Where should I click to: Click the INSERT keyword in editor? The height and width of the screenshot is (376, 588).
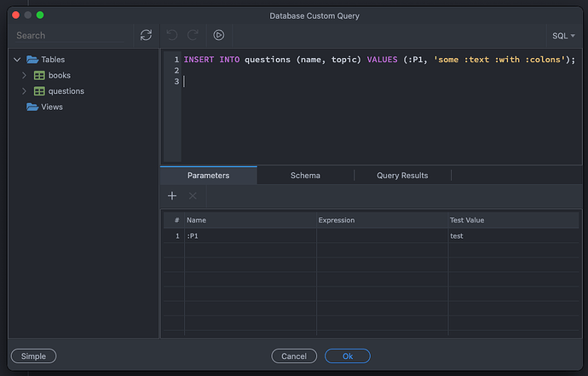199,60
